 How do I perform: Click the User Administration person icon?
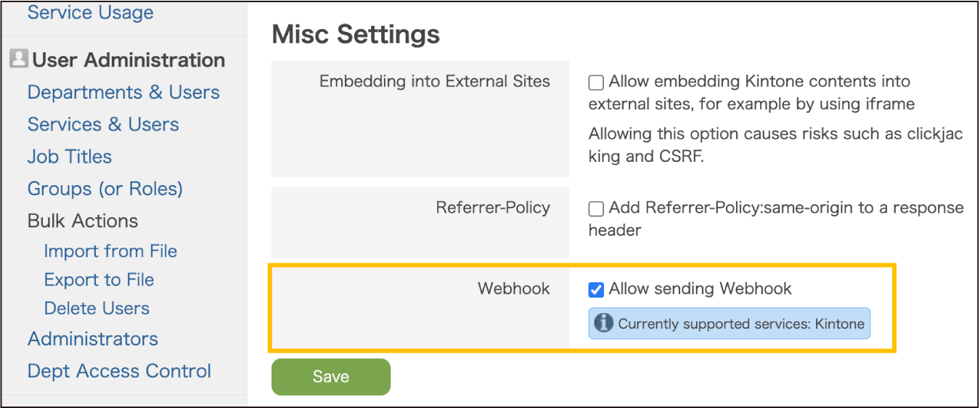pyautogui.click(x=19, y=60)
